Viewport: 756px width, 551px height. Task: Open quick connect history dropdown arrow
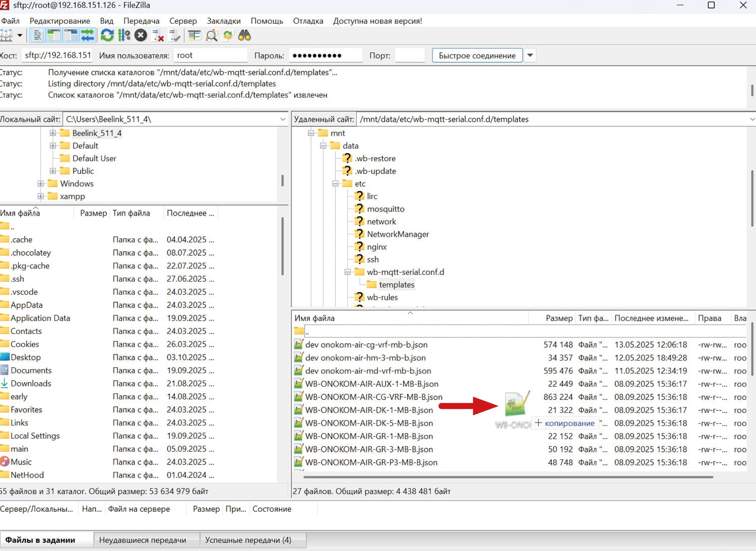click(x=530, y=55)
